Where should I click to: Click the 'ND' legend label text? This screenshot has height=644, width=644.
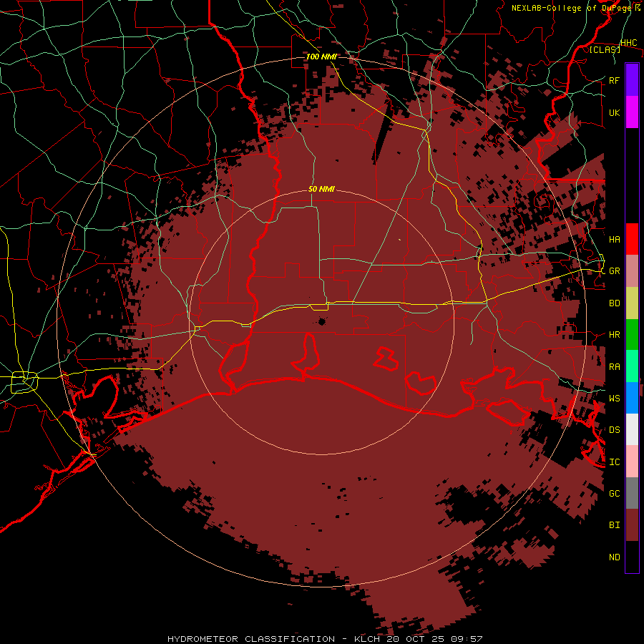614,557
